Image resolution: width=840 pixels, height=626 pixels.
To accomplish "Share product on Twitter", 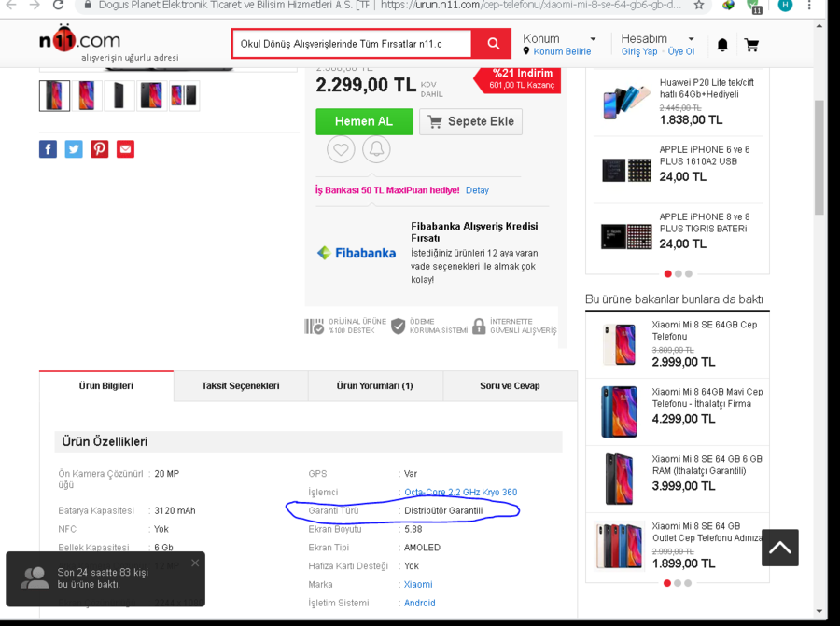I will click(x=74, y=149).
